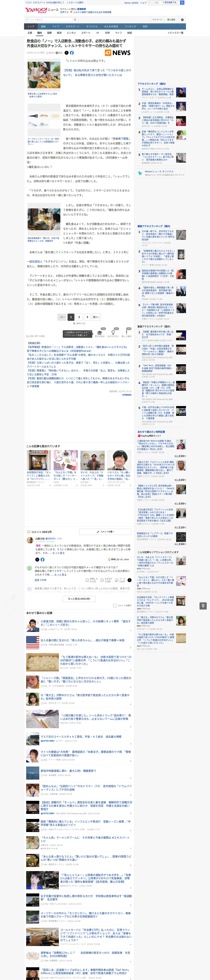
Task: Open the ヘルプ link in top bar
Action: [x=143, y=3]
